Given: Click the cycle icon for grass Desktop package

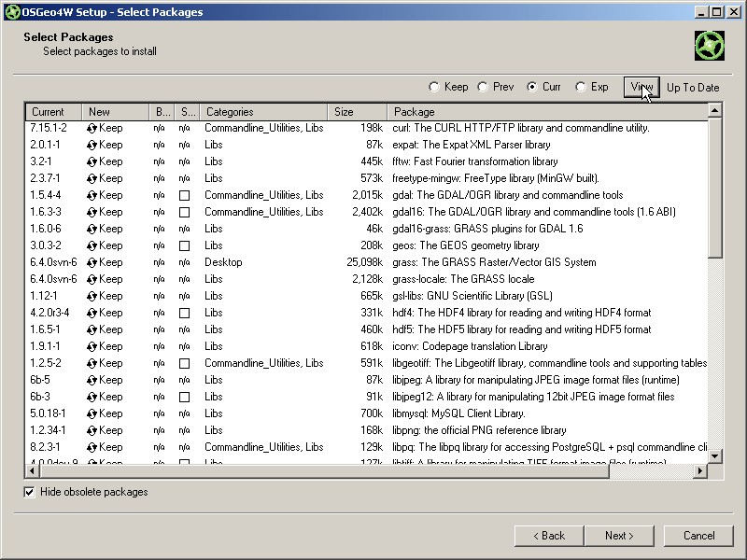Looking at the screenshot, I should pyautogui.click(x=92, y=262).
